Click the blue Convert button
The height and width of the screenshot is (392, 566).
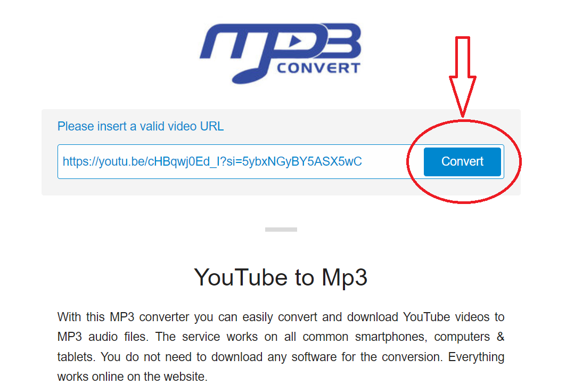pos(462,162)
